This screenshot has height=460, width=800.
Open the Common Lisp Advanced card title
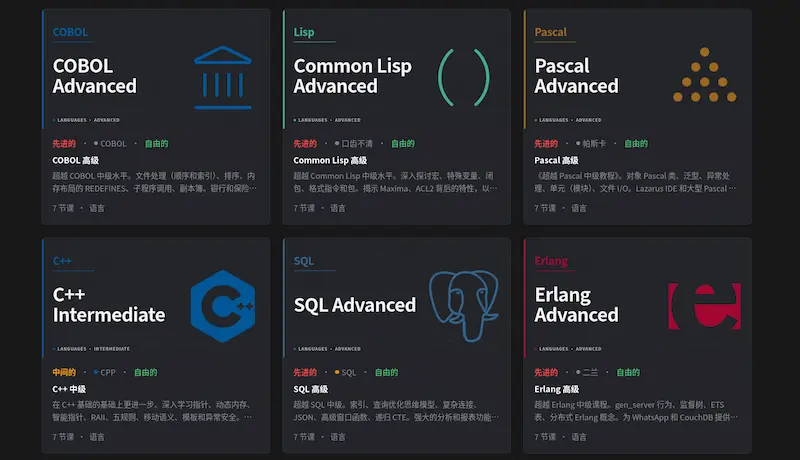pos(353,76)
